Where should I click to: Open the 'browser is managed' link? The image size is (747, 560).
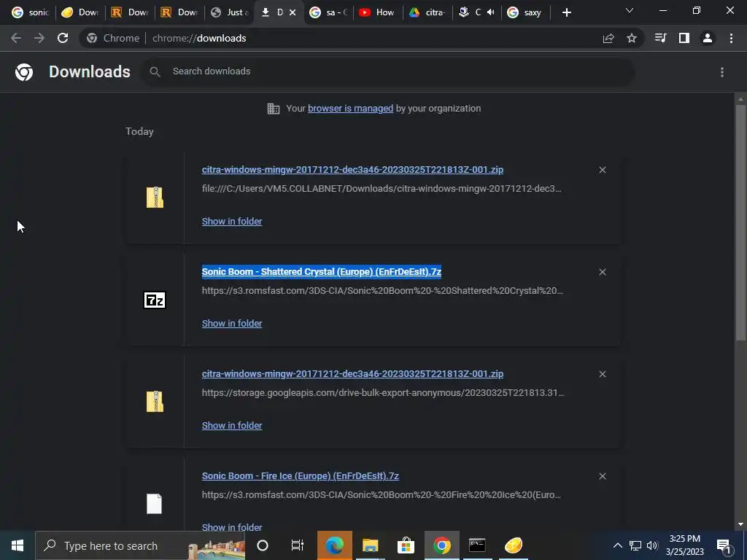[351, 109]
